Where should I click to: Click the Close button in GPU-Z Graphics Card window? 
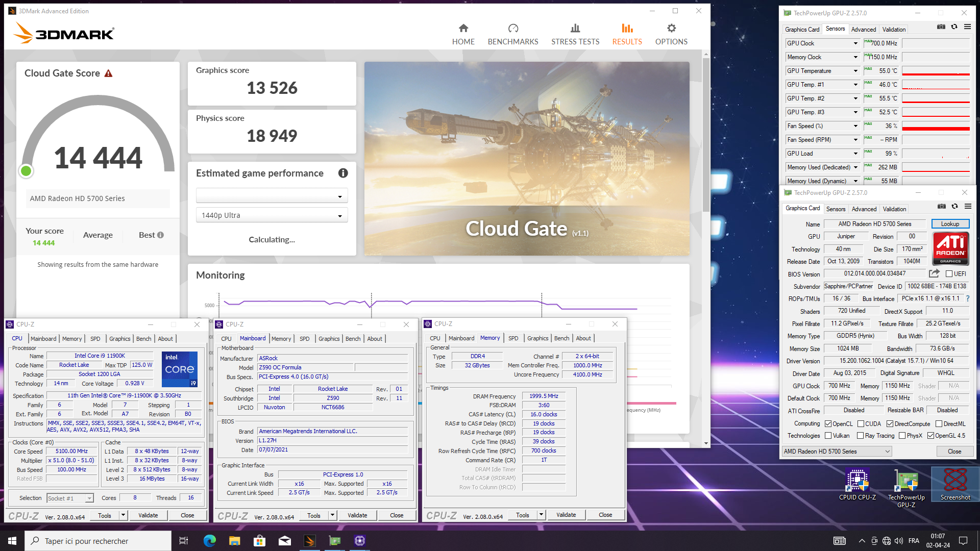coord(954,452)
